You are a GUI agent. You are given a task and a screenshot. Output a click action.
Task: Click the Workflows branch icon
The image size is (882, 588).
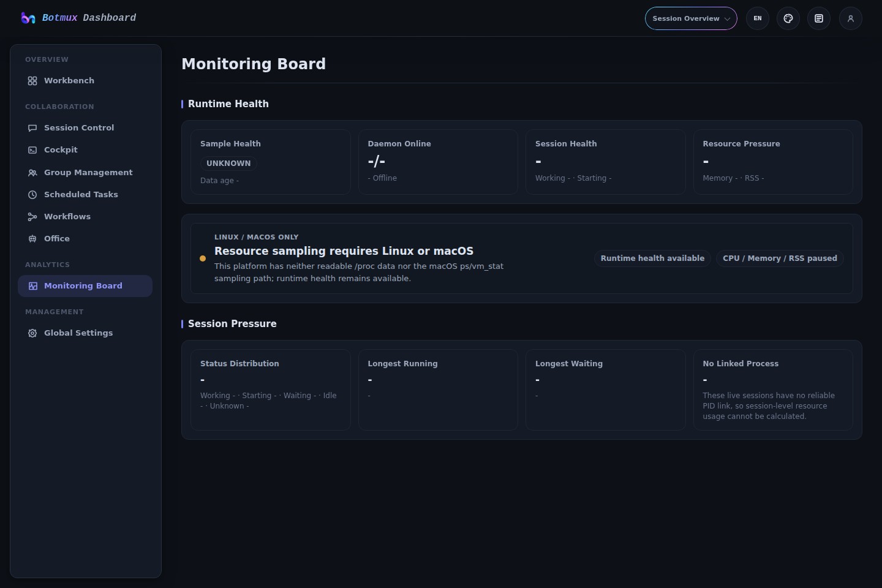click(32, 217)
